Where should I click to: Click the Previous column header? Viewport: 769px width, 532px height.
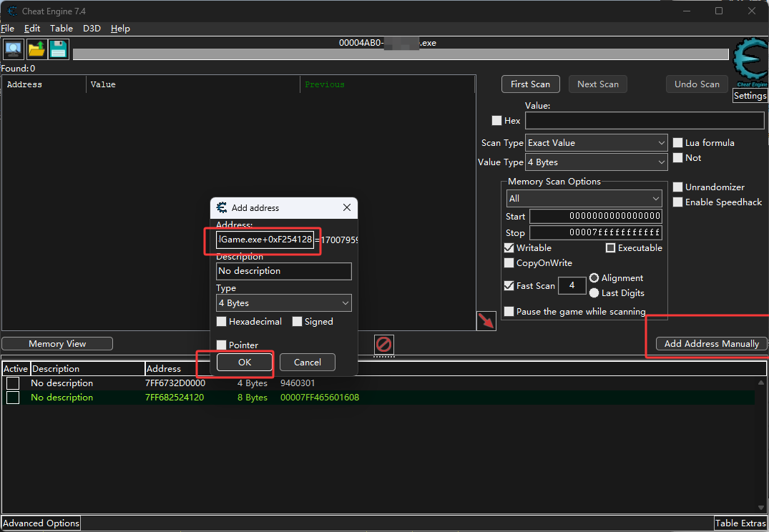click(388, 84)
